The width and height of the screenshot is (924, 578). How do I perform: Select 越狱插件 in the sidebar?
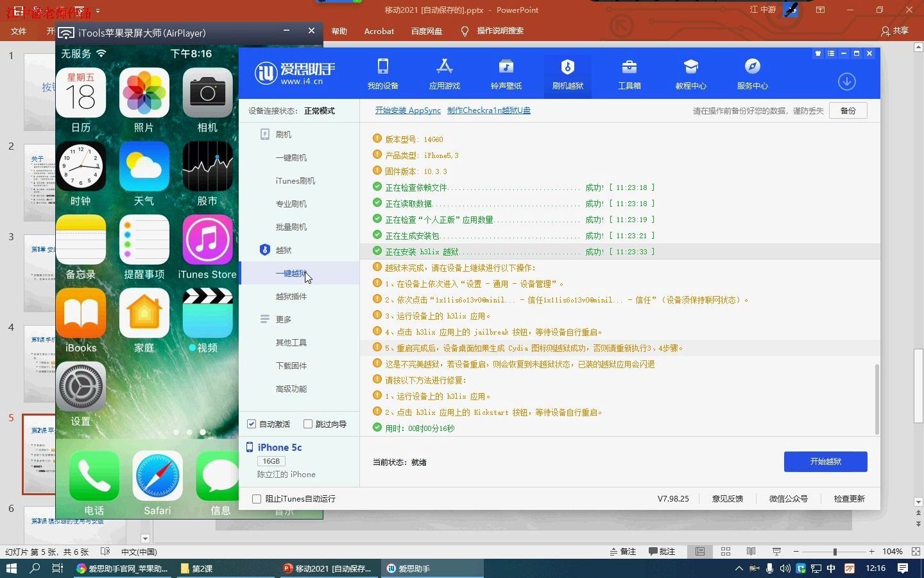(x=291, y=297)
